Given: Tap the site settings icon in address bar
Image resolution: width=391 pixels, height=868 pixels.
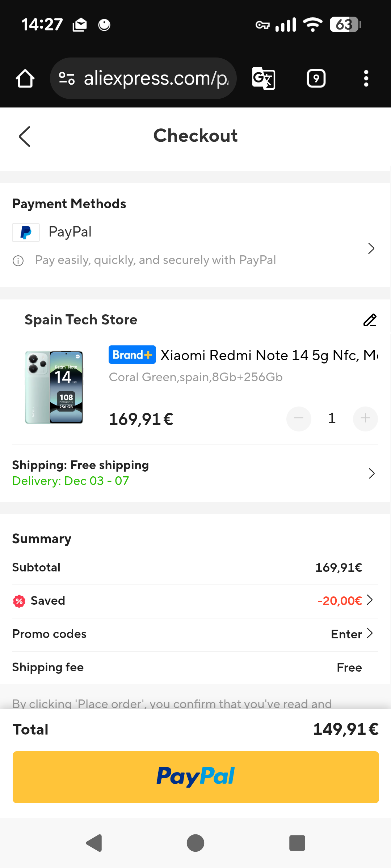Looking at the screenshot, I should click(67, 78).
